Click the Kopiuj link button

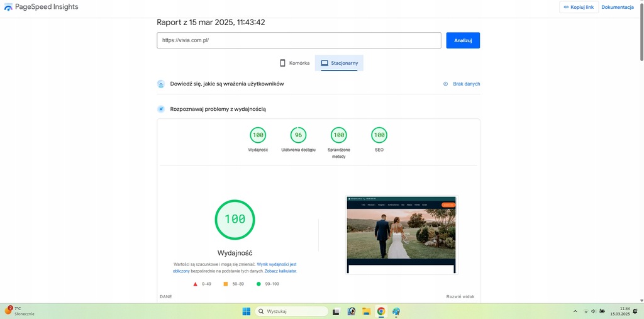tap(577, 7)
